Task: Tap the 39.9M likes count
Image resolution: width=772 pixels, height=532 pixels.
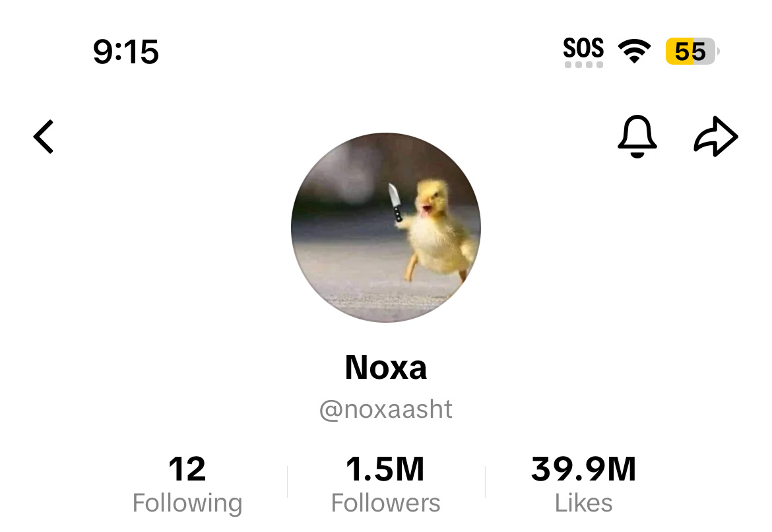Action: click(x=583, y=469)
